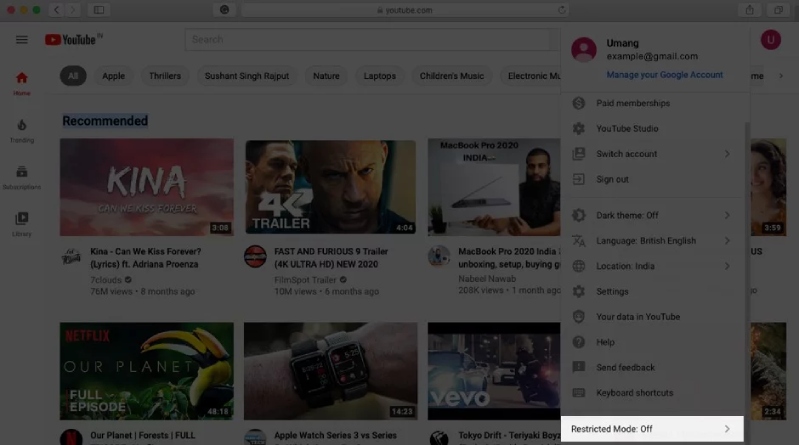The image size is (799, 445).
Task: Click the Sign out icon
Action: click(578, 179)
